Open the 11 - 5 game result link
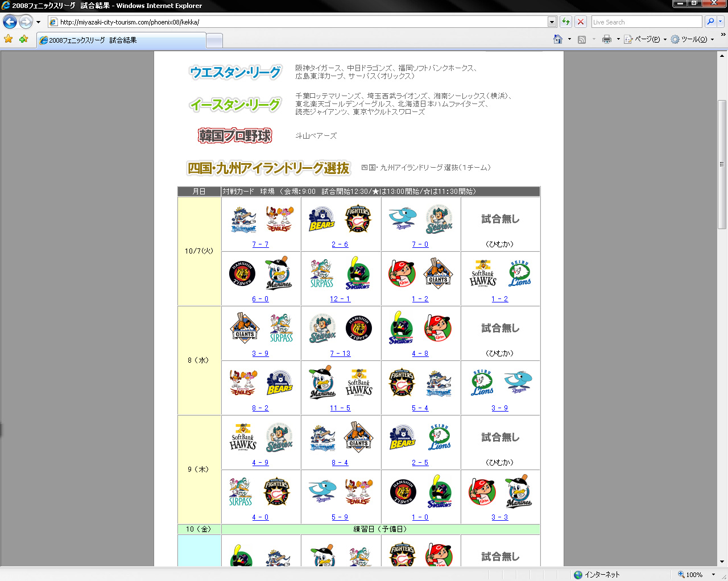 click(x=340, y=408)
